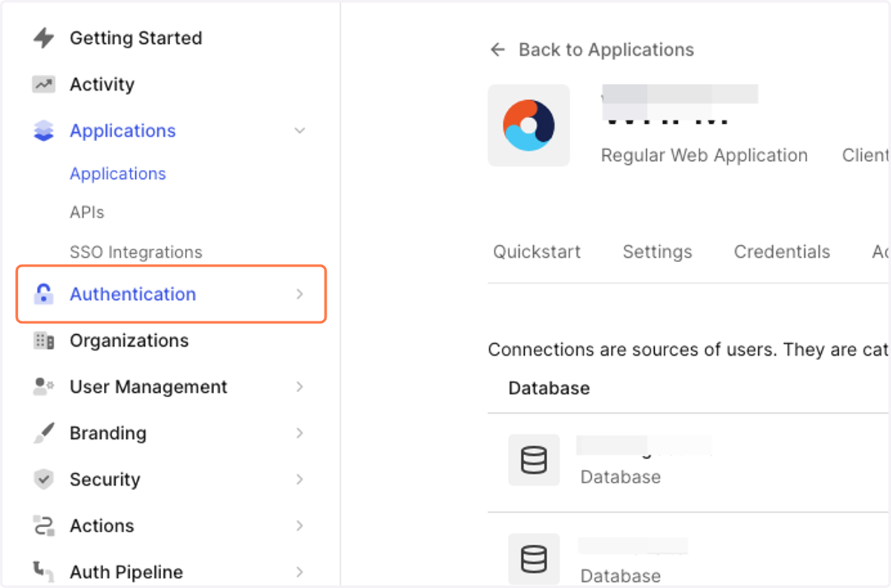Screen dimensions: 891x588
Task: Click the Security shield icon
Action: click(x=44, y=480)
